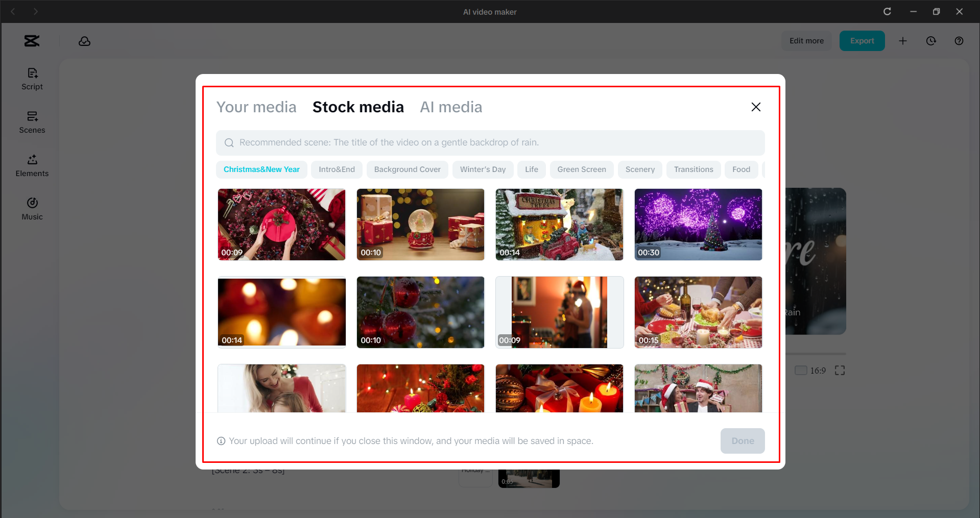Click the CapCut logo icon
Image resolution: width=980 pixels, height=518 pixels.
(32, 41)
